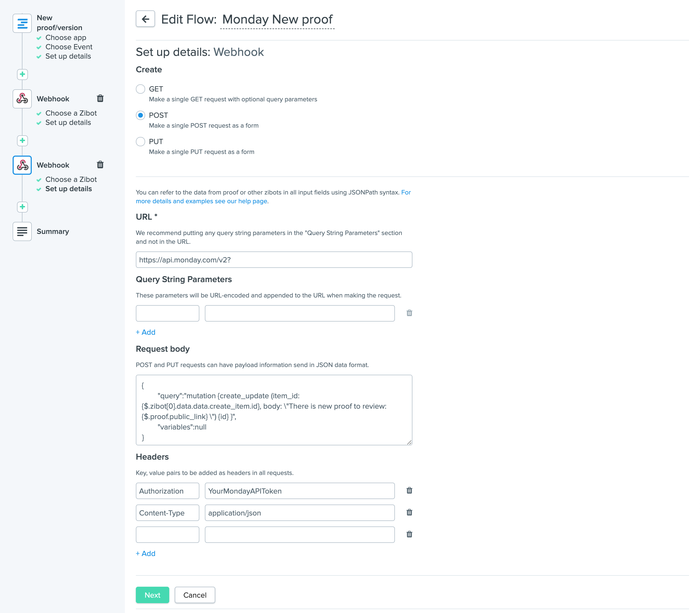Delete the query string parameter row
The image size is (700, 613).
(409, 313)
